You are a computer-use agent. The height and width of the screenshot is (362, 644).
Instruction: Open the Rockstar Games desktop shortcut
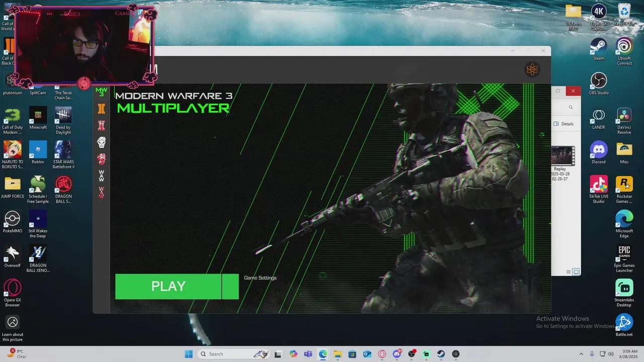click(x=624, y=189)
